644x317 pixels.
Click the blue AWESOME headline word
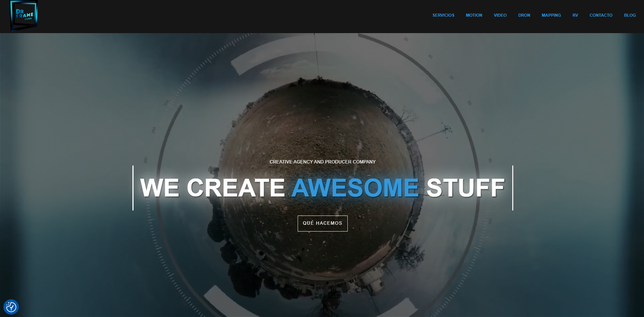355,188
